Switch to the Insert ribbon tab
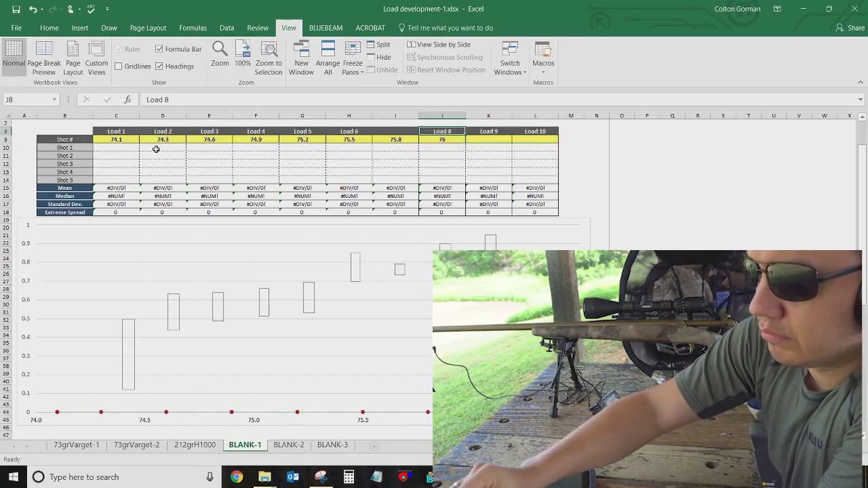Screen dimensions: 868x488 click(x=80, y=28)
